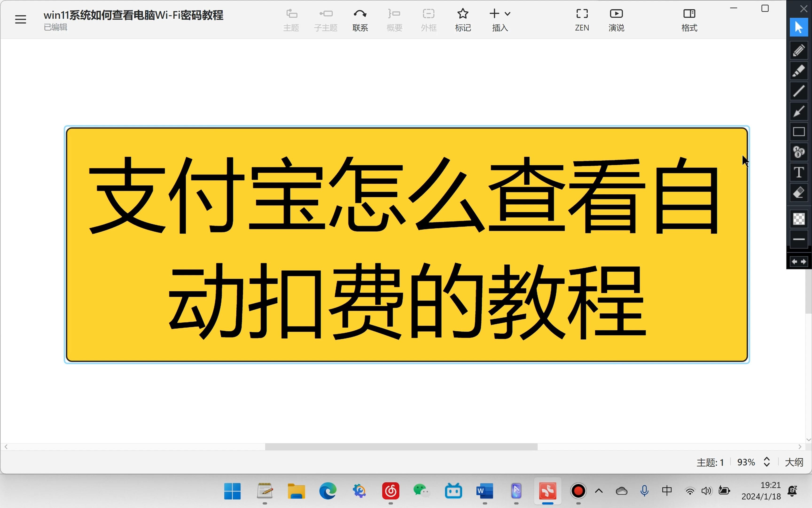This screenshot has height=508, width=812.
Task: Click the horizontal scrollbar thumb
Action: coord(401,447)
